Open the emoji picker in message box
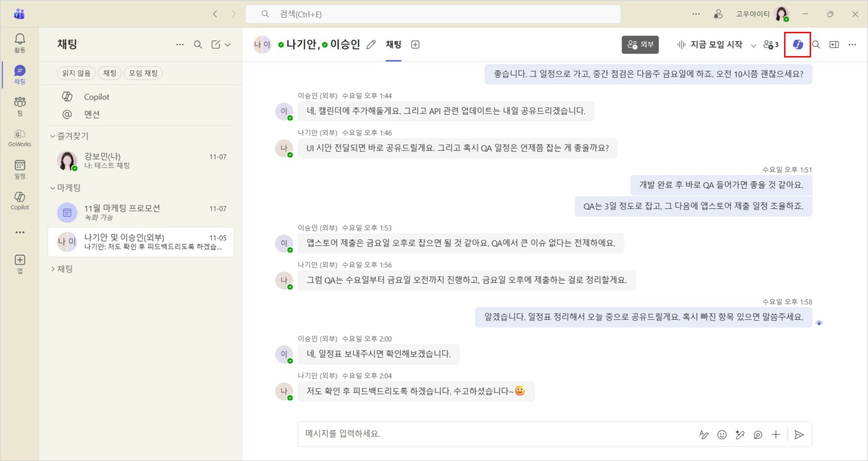 pos(721,435)
